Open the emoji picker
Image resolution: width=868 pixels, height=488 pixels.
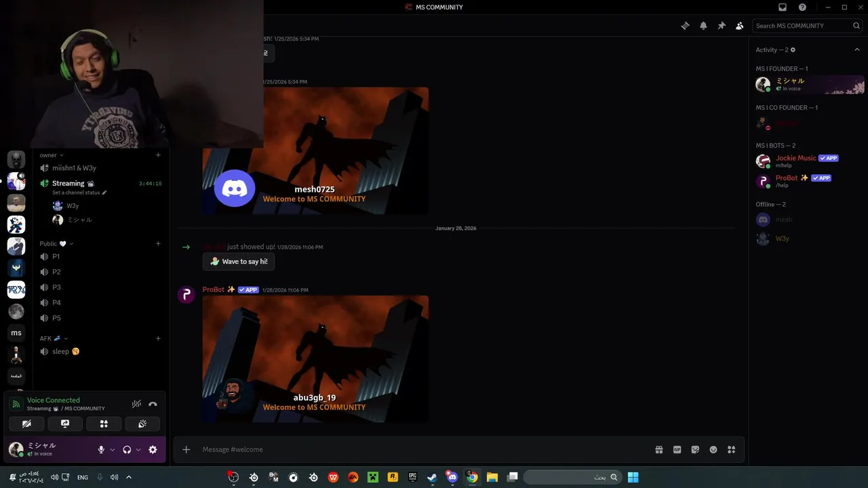pos(713,449)
